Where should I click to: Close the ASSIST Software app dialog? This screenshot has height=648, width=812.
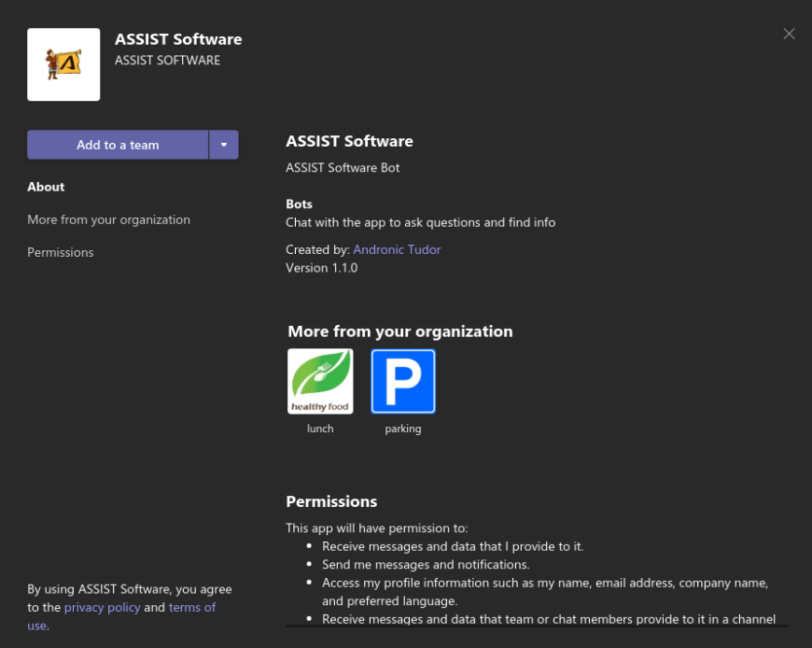pos(789,34)
